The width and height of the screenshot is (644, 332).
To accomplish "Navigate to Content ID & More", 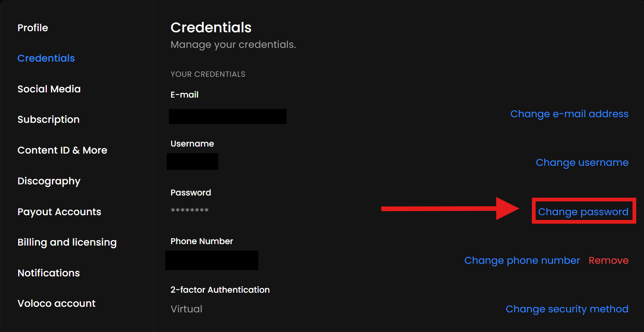I will point(62,150).
